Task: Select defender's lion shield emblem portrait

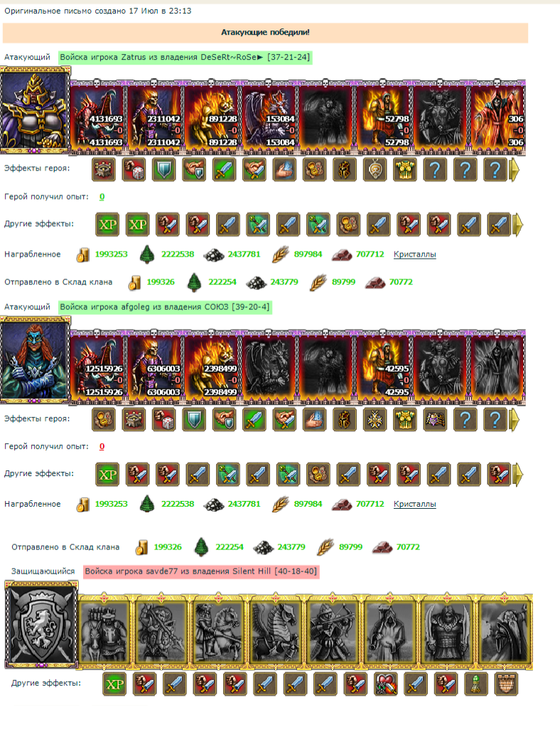Action: [41, 625]
